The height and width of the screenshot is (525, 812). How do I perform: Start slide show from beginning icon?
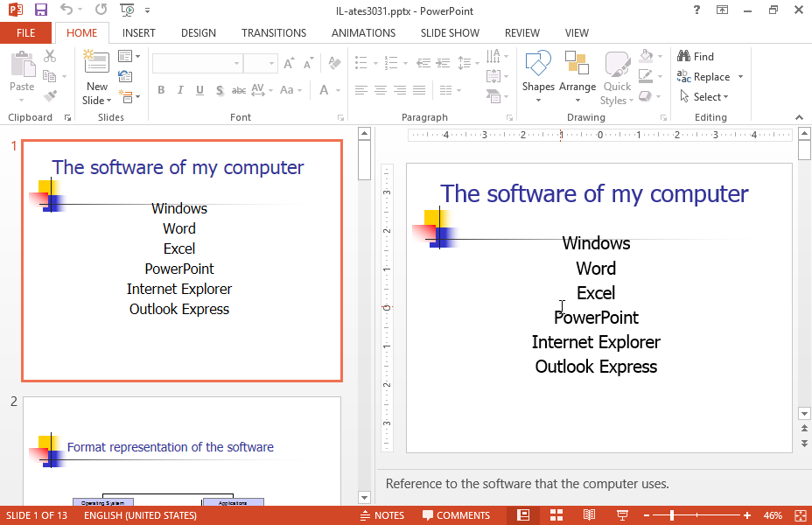click(x=127, y=10)
